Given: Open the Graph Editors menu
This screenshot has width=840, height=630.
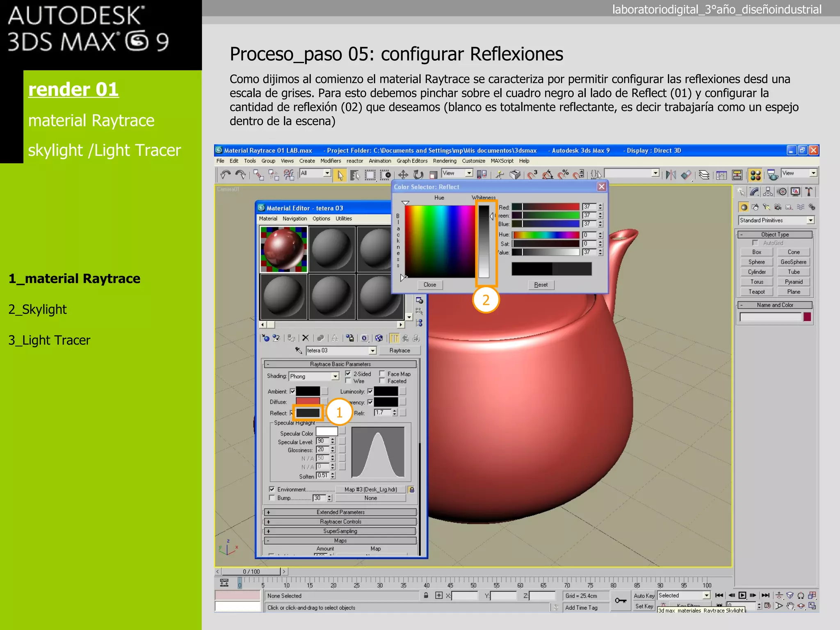Looking at the screenshot, I should (x=412, y=161).
